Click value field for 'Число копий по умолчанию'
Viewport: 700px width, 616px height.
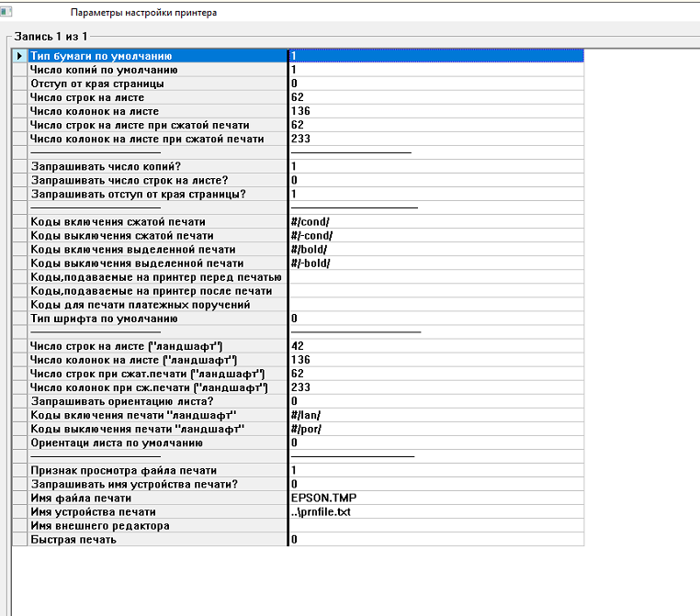pyautogui.click(x=435, y=70)
